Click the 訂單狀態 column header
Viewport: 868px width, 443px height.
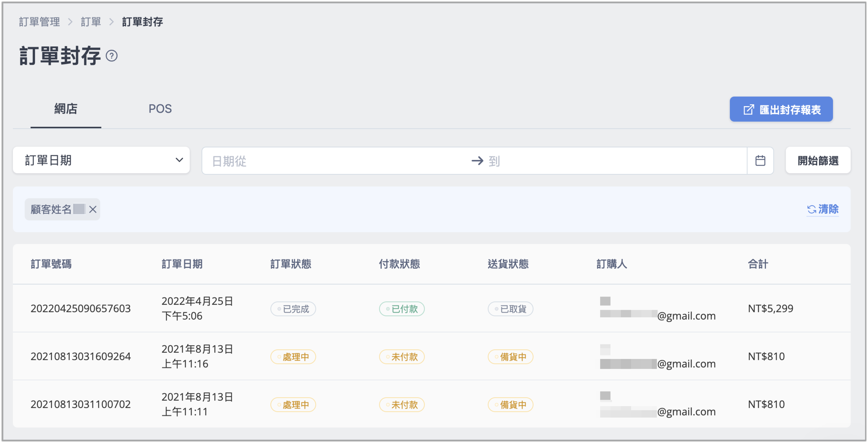pyautogui.click(x=291, y=264)
